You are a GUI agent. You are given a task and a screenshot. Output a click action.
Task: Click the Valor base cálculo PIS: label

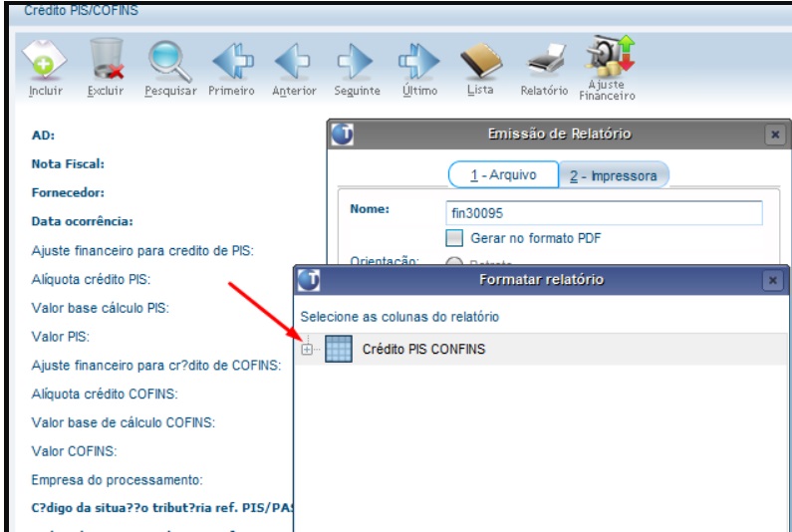coord(100,308)
